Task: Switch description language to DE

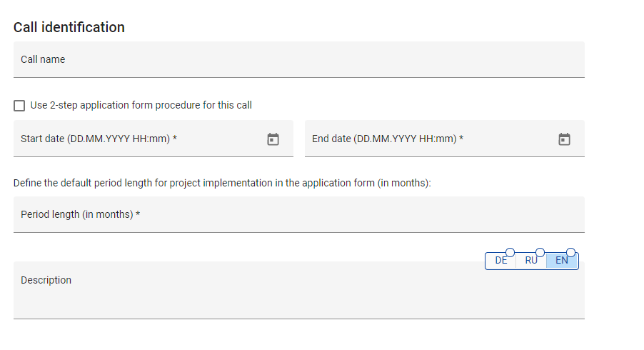Action: point(500,261)
